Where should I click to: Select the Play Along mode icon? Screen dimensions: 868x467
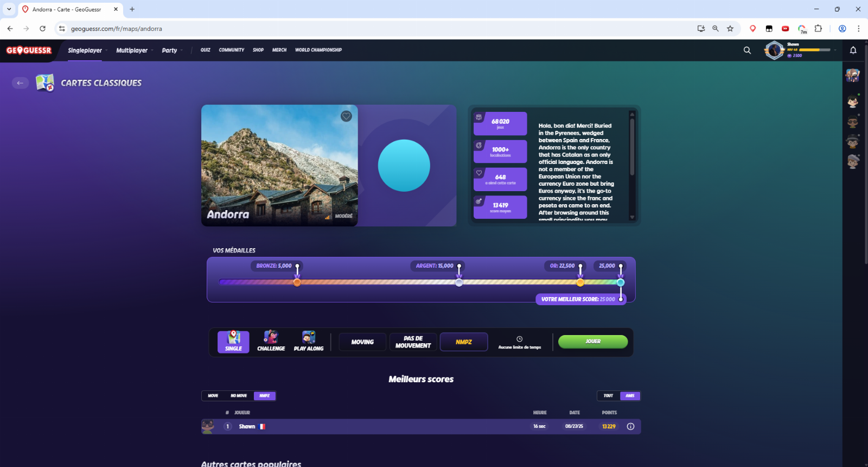[x=309, y=342]
